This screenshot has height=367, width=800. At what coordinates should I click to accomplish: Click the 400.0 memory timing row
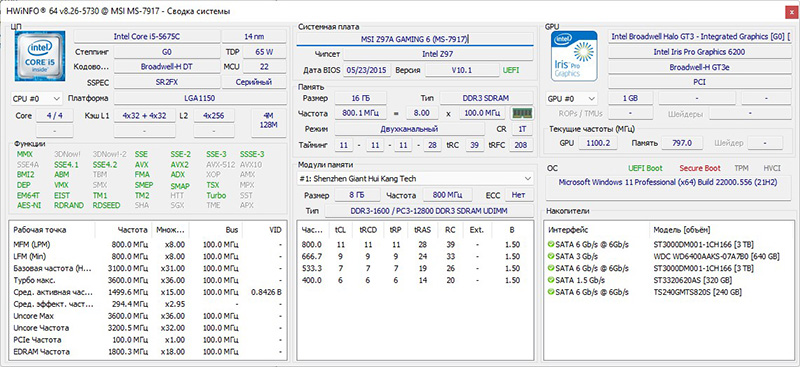(415, 280)
